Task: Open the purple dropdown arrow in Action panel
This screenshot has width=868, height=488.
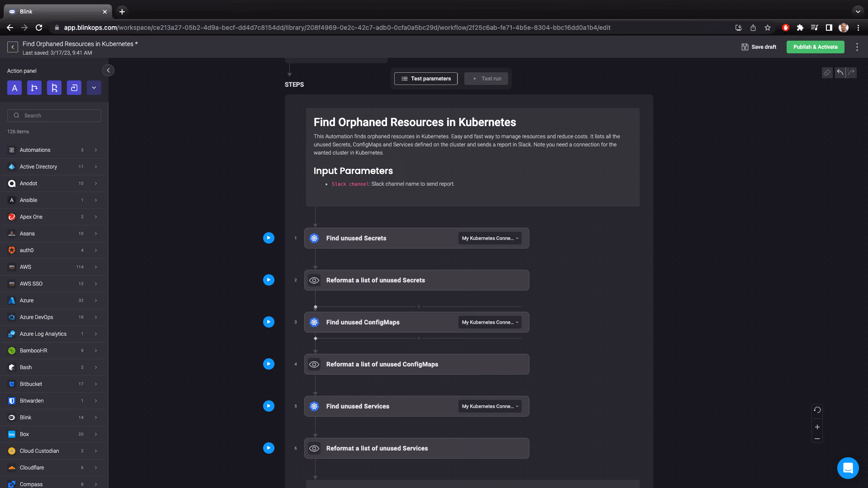Action: [x=94, y=88]
